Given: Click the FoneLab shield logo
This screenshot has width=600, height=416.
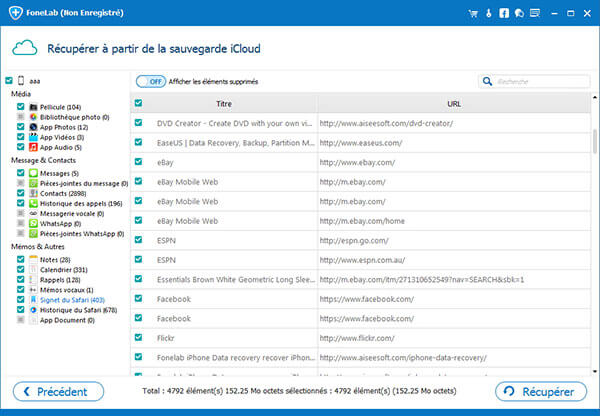Looking at the screenshot, I should [x=16, y=13].
